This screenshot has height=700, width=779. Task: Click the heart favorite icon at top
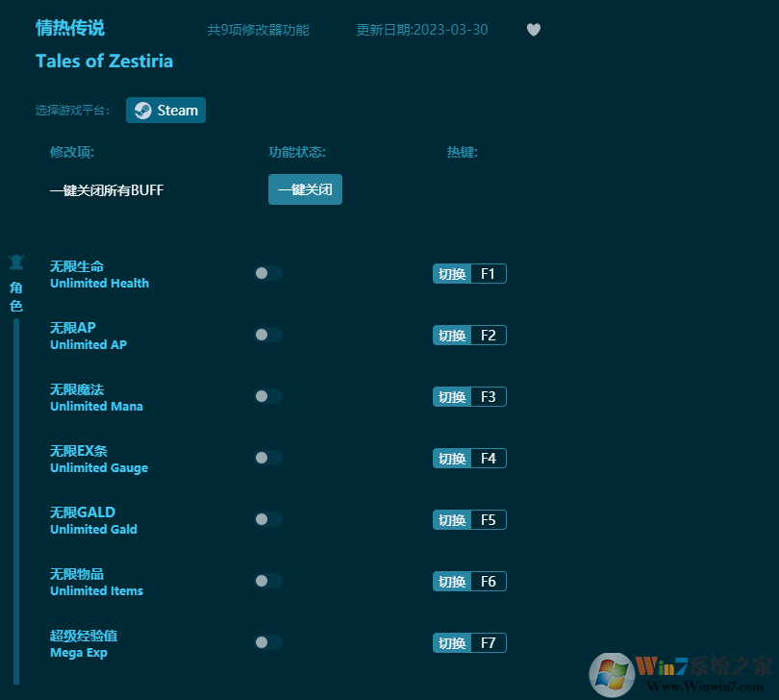point(534,30)
